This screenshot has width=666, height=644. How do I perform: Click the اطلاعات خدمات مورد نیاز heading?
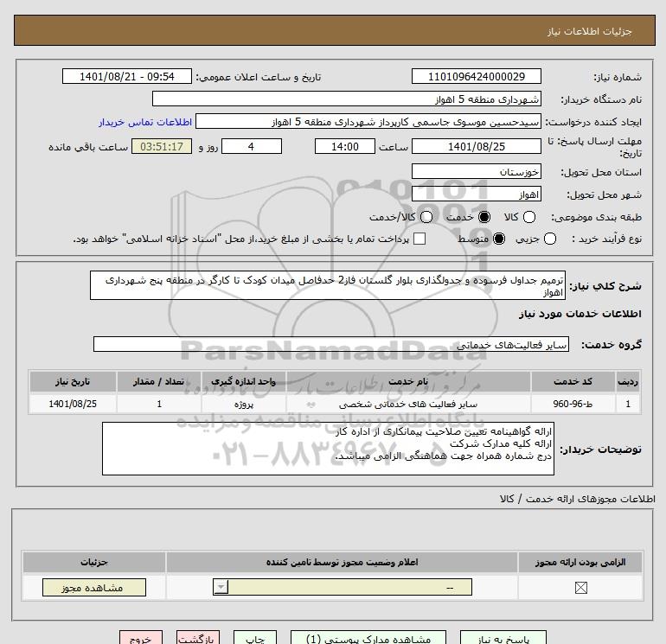(x=580, y=314)
